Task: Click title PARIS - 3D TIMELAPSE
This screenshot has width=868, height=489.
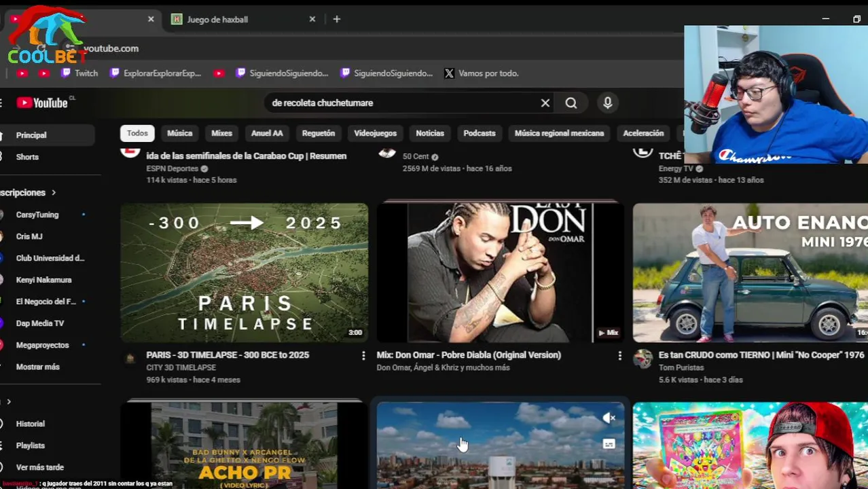Action: pyautogui.click(x=228, y=355)
